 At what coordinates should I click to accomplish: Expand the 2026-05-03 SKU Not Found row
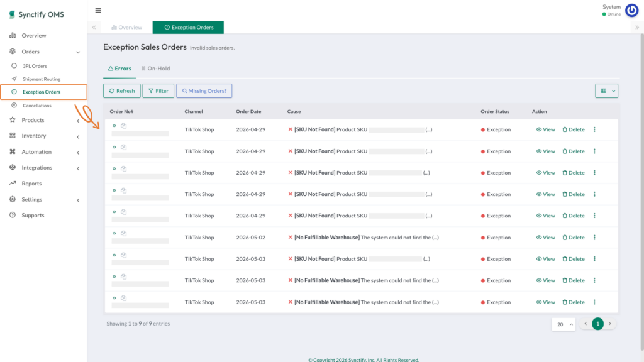coord(114,255)
